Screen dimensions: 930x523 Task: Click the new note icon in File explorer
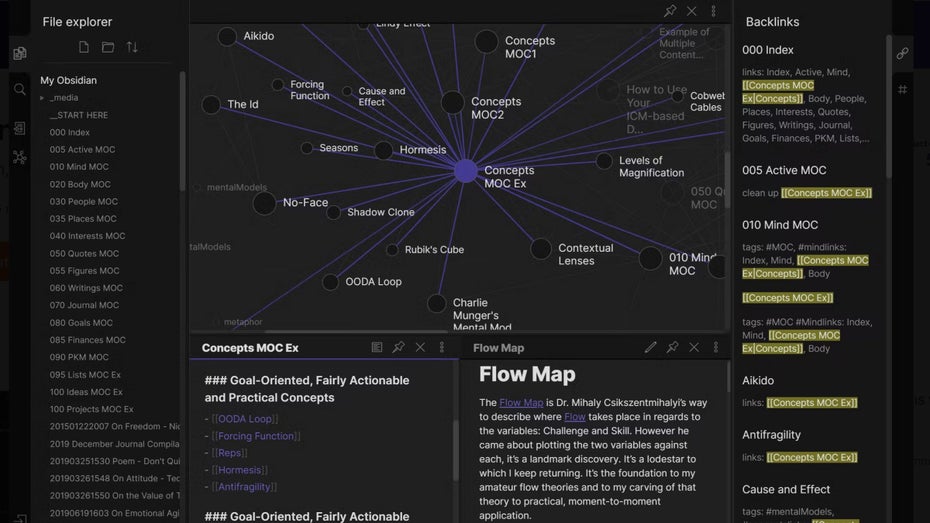[x=84, y=48]
